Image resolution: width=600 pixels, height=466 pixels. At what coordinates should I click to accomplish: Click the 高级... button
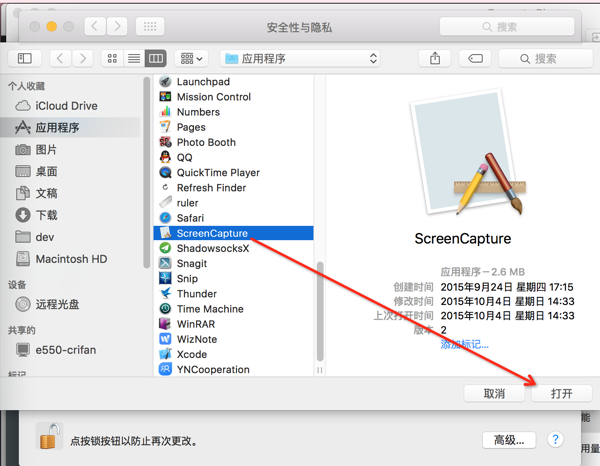pyautogui.click(x=509, y=440)
